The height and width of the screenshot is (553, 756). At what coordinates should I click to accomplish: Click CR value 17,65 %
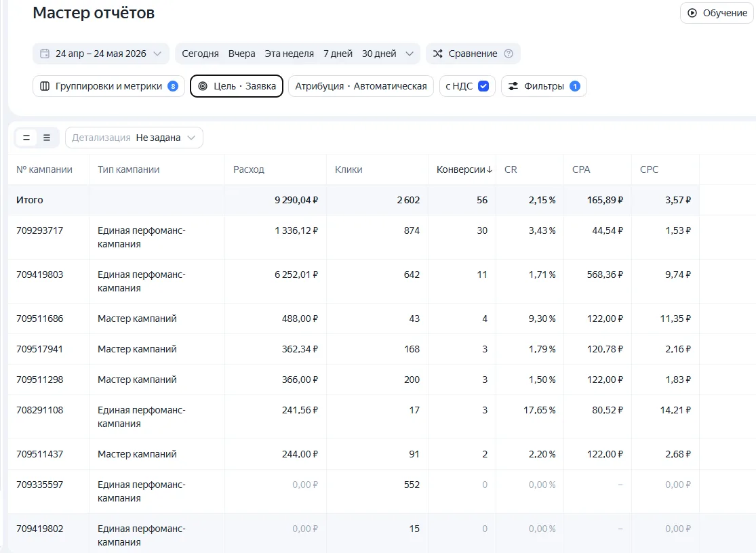pyautogui.click(x=540, y=411)
